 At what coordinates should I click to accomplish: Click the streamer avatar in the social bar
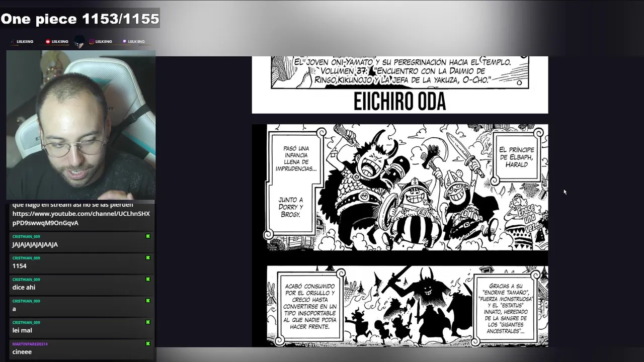pyautogui.click(x=79, y=42)
